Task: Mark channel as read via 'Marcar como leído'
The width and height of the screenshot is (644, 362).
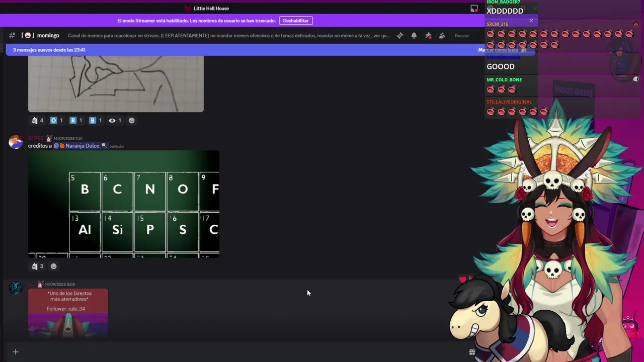Action: 502,50
